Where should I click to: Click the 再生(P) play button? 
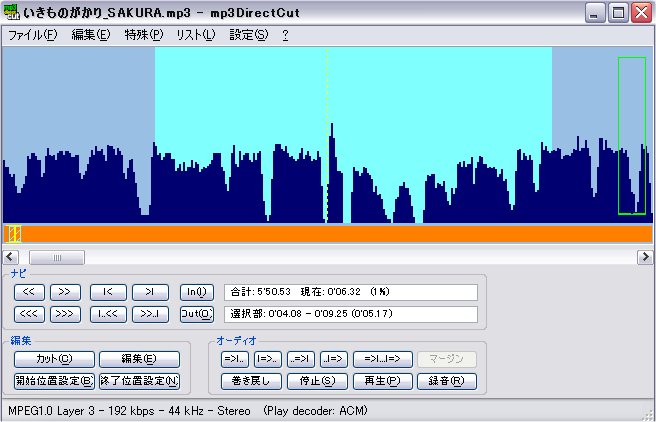tap(382, 381)
